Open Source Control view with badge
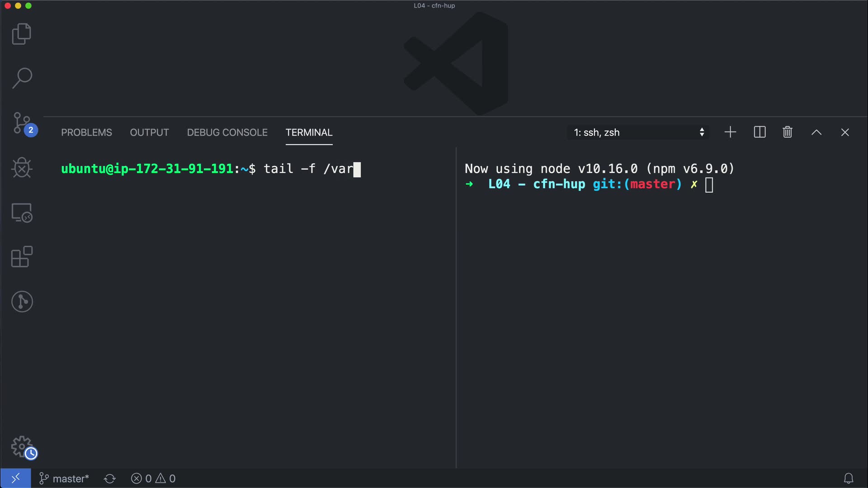868x488 pixels. pos(22,123)
